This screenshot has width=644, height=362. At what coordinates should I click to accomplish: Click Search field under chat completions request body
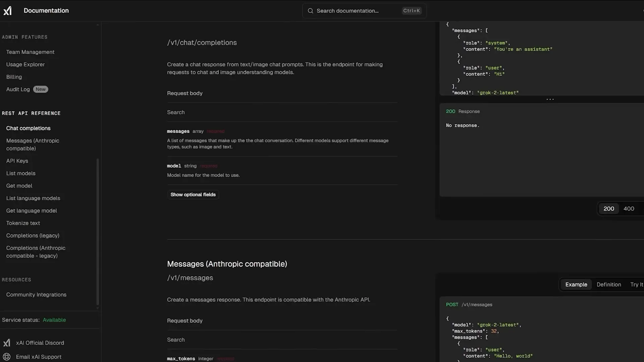[x=282, y=112]
